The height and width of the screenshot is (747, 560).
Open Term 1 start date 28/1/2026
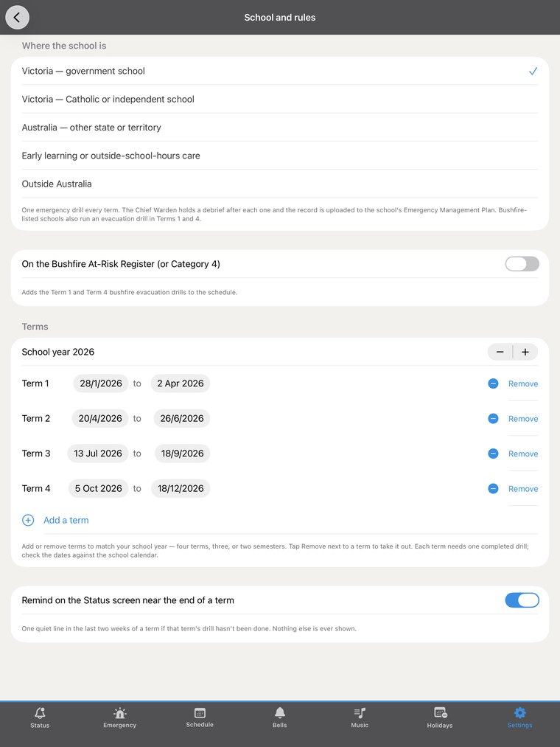pyautogui.click(x=101, y=383)
